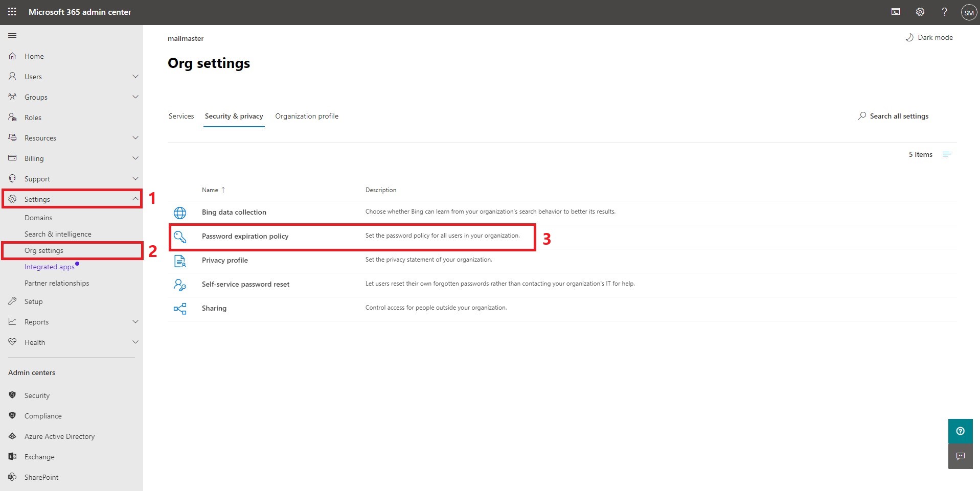The image size is (980, 491).
Task: Click the Privacy profile description text
Action: click(x=429, y=260)
